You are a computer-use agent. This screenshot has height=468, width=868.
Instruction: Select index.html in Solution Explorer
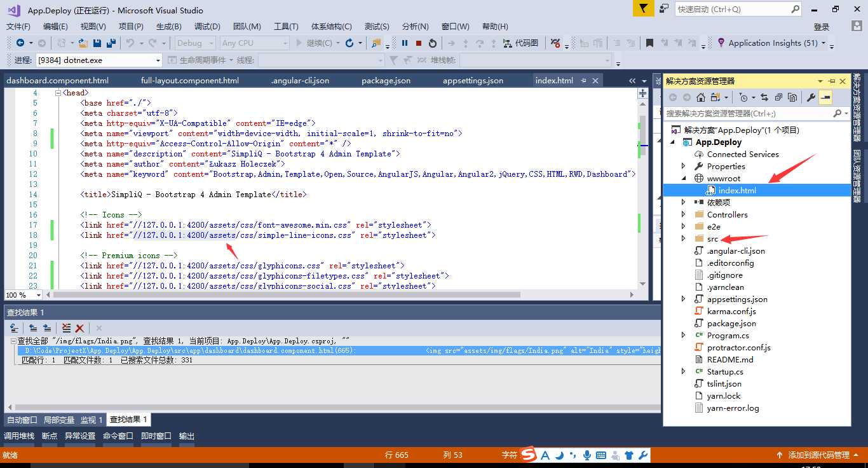[x=737, y=190]
